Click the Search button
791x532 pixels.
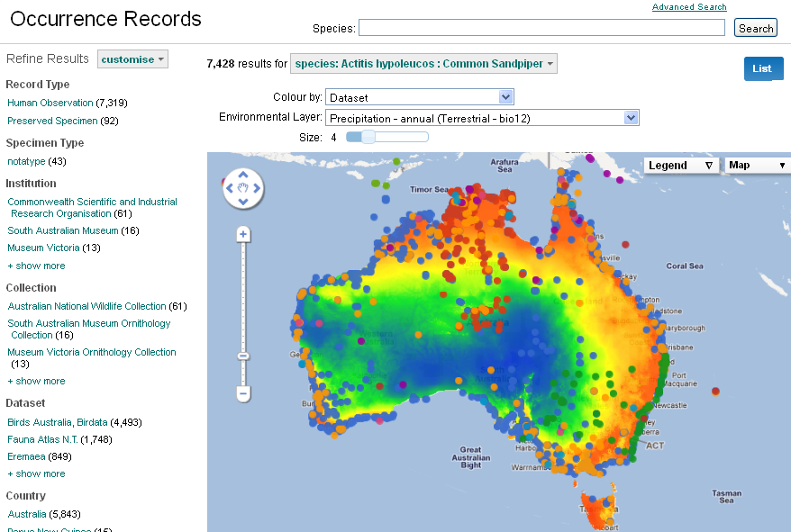(755, 28)
